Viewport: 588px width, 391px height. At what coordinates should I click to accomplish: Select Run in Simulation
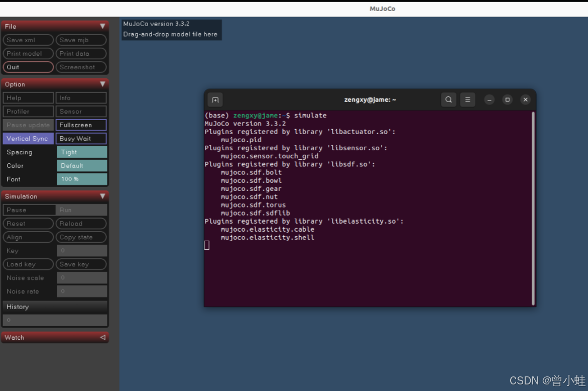point(81,210)
